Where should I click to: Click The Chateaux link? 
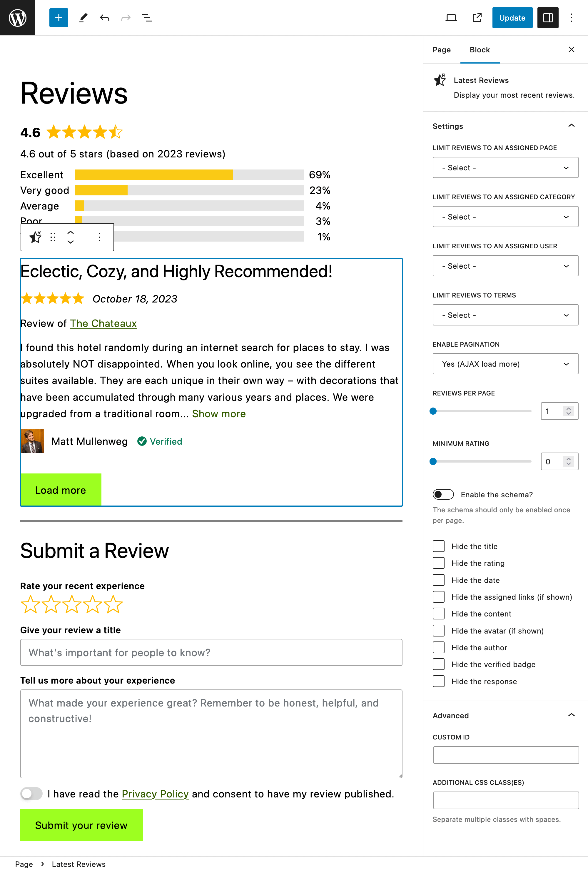[103, 323]
